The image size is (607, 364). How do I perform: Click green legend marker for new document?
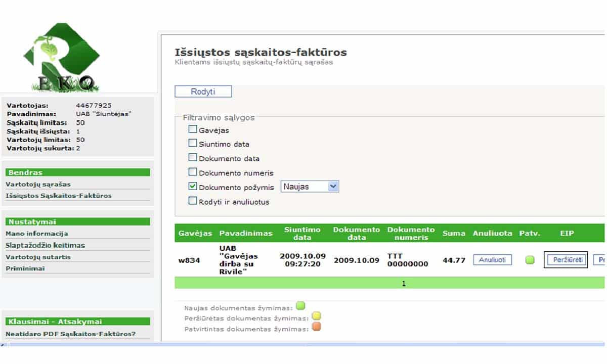300,306
